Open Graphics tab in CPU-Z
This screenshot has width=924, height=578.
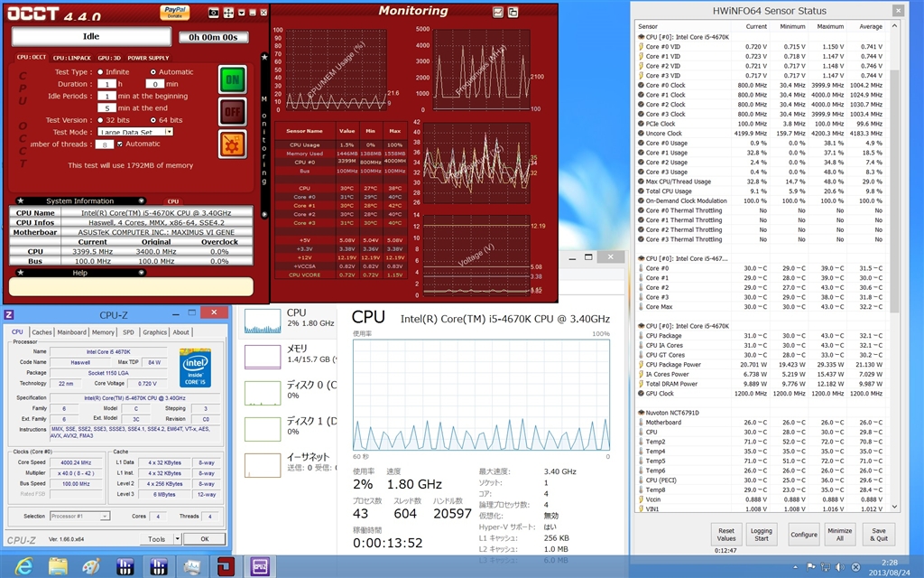point(155,332)
